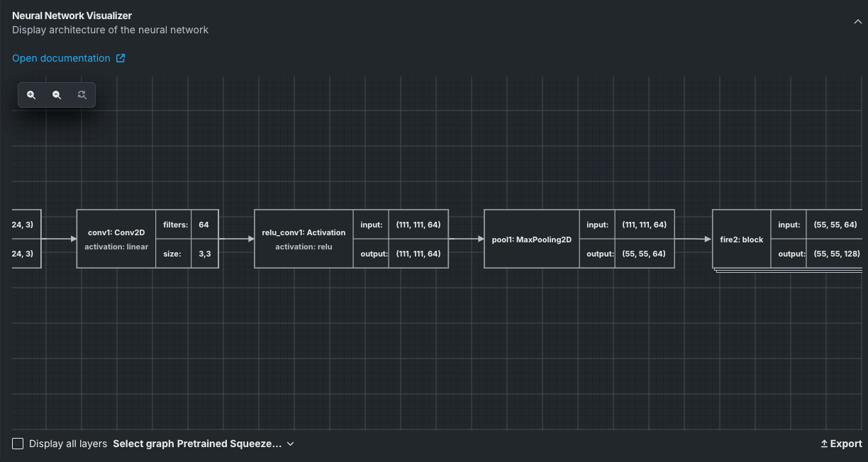This screenshot has width=868, height=462.
Task: Open documentation link text
Action: [x=61, y=58]
